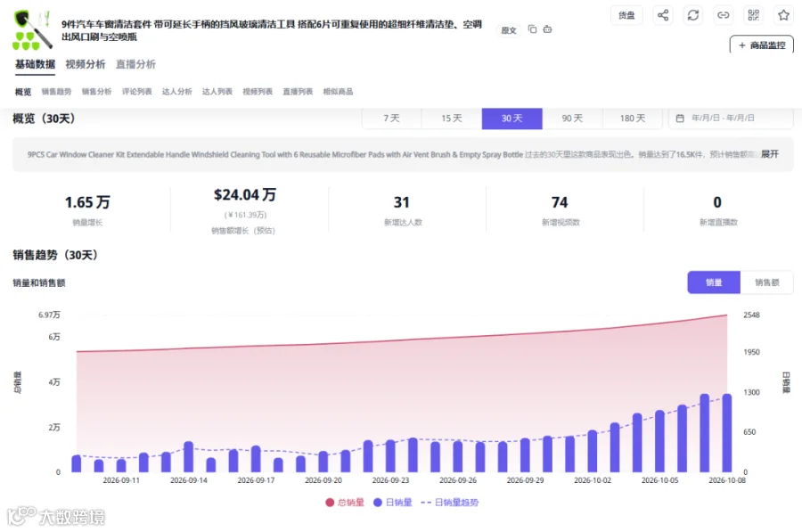Click the 1.65 万 sales growth figure
Screen dimensions: 802x532
(x=87, y=202)
